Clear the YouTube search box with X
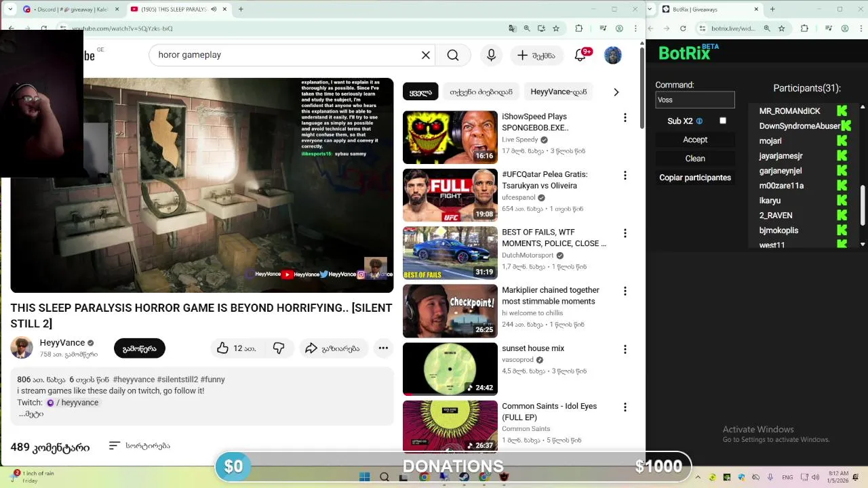 click(426, 55)
